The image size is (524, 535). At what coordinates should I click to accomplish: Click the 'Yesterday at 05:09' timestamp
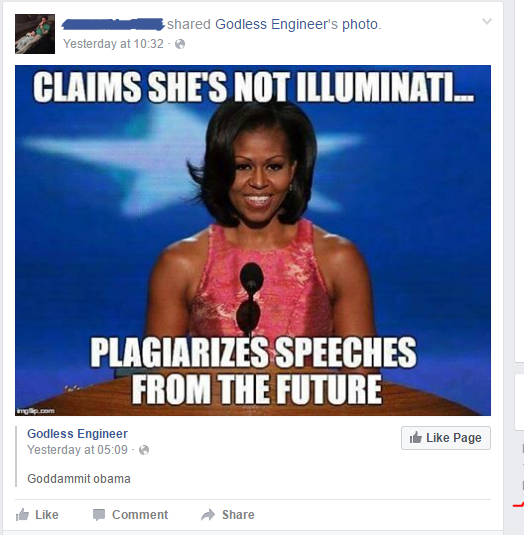click(x=77, y=450)
